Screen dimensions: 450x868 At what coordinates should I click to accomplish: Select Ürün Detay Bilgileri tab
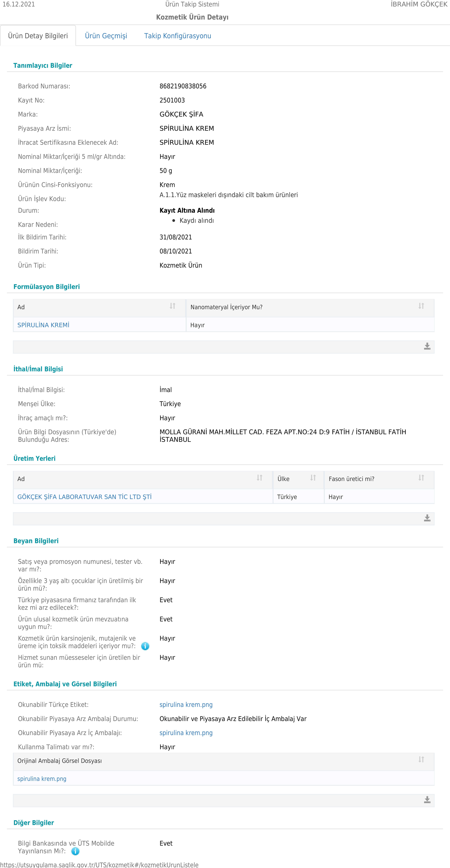coord(38,36)
